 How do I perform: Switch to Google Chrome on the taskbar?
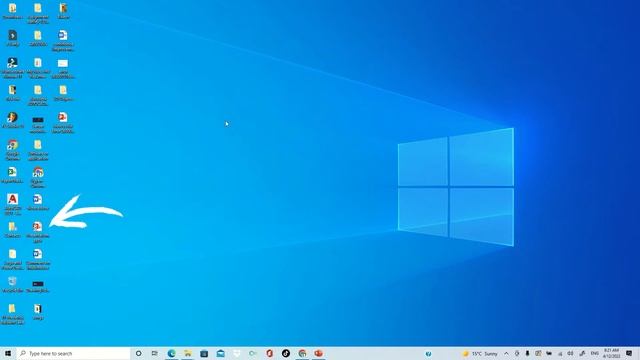point(302,353)
